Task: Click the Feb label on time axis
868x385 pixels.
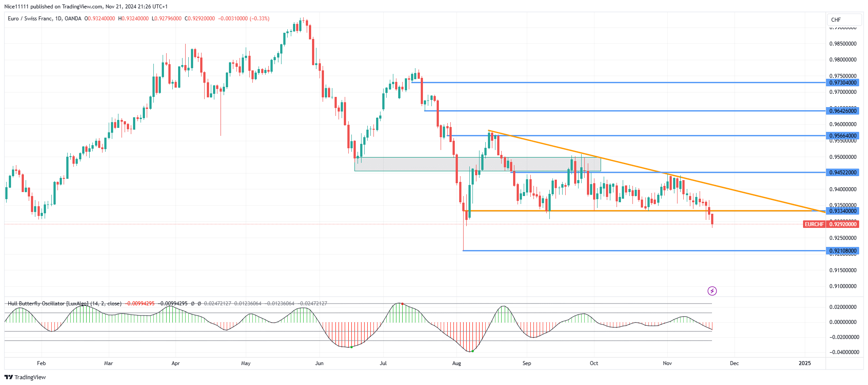Action: [41, 363]
